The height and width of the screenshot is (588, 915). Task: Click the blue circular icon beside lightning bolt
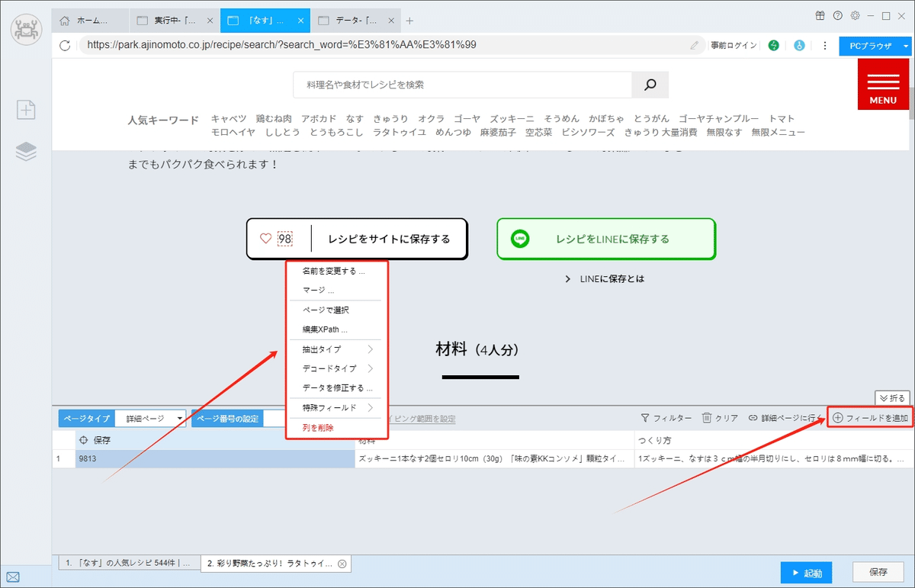click(799, 46)
